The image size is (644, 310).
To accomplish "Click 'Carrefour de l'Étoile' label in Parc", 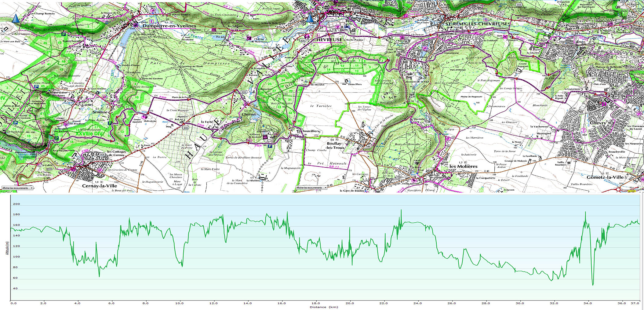I will (192, 66).
